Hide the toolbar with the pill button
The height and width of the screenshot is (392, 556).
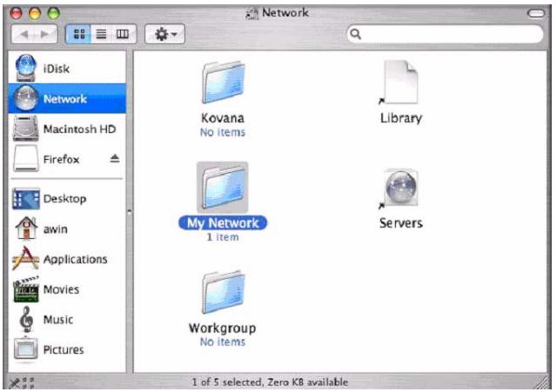coord(536,13)
